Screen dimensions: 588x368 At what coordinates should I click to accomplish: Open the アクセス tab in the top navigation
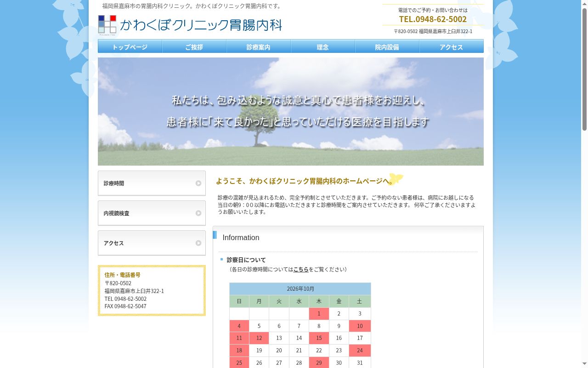coord(452,46)
